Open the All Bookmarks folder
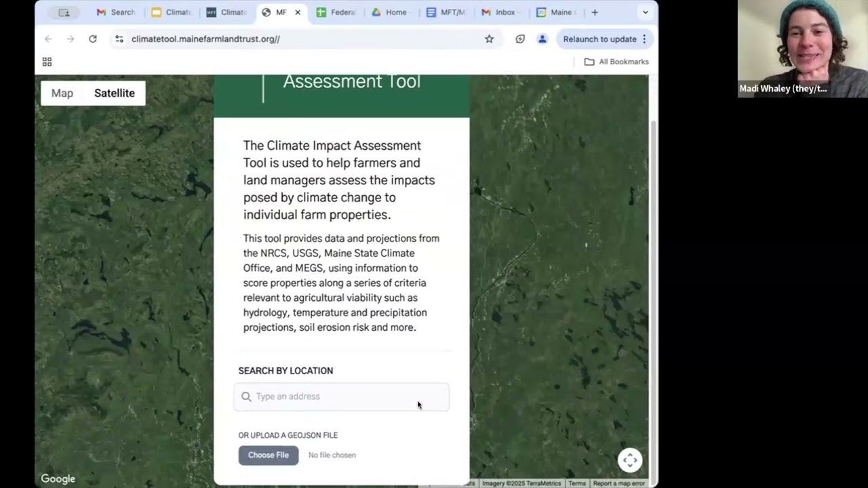Image resolution: width=868 pixels, height=488 pixels. click(x=616, y=62)
